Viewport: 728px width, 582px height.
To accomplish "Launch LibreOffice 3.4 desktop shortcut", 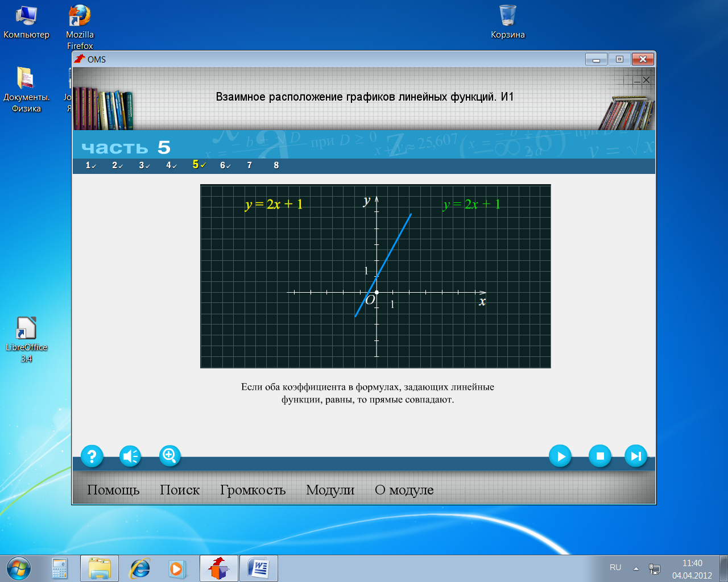I will coord(26,340).
